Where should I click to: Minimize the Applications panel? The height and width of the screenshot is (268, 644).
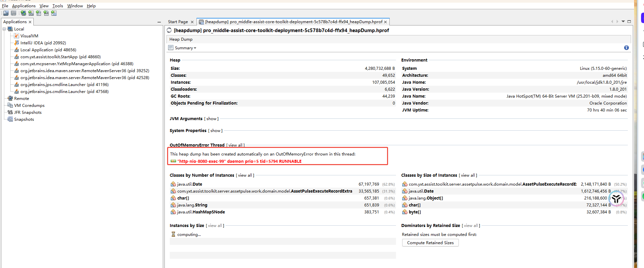pos(159,22)
